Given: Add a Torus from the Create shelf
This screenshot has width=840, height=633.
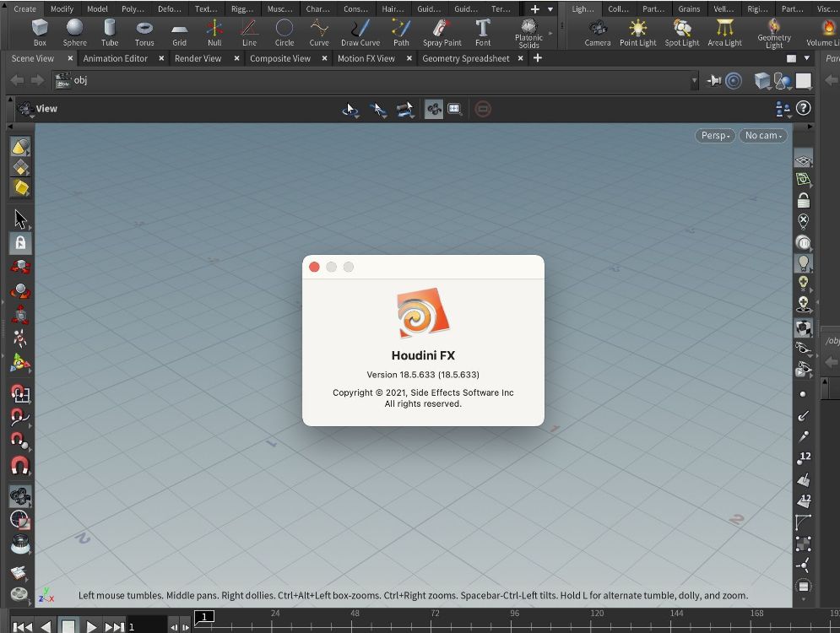Looking at the screenshot, I should [x=144, y=32].
